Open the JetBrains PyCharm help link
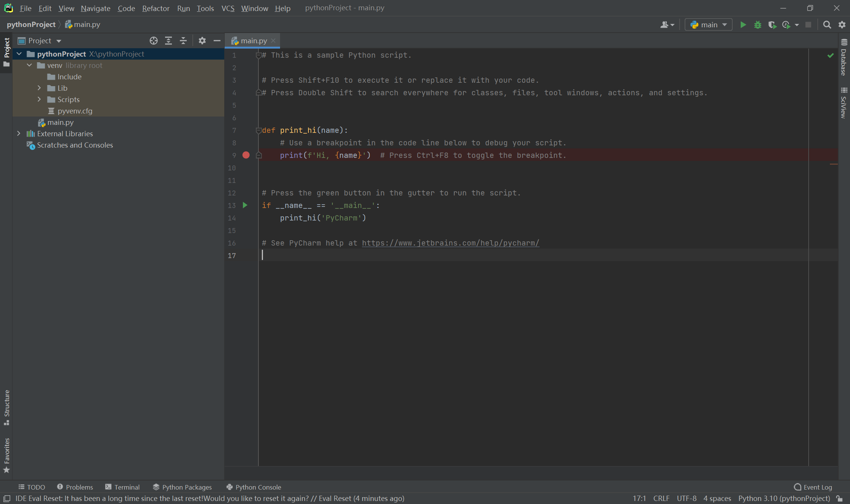The image size is (850, 504). (450, 243)
